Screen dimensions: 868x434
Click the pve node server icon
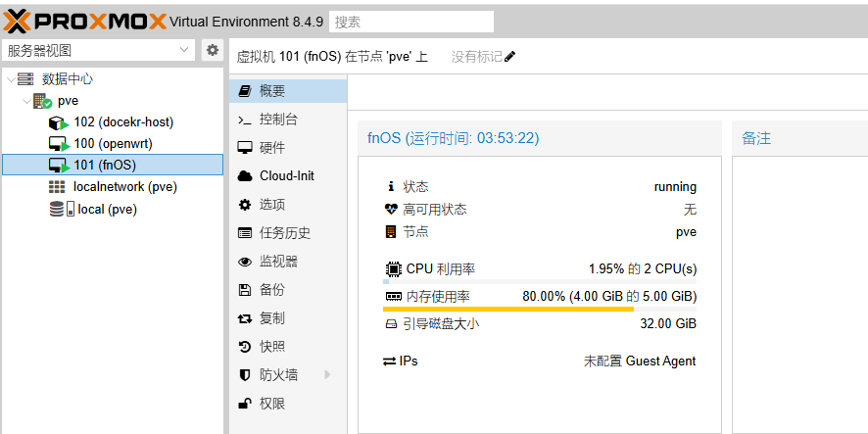pyautogui.click(x=42, y=101)
